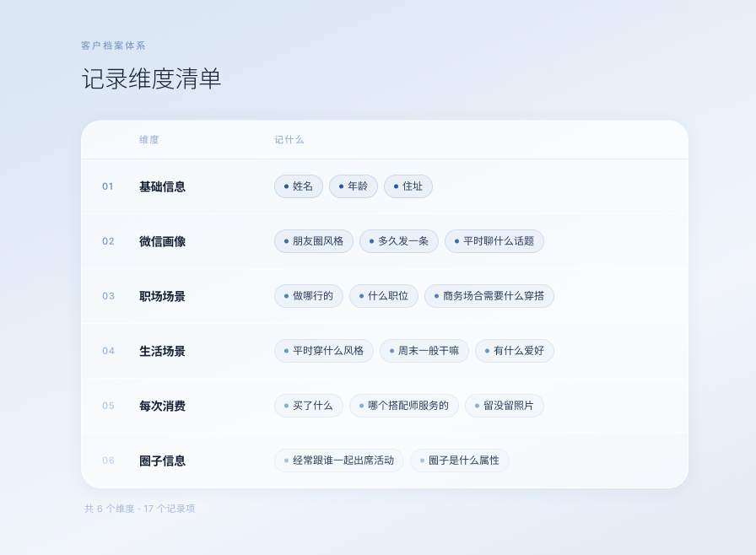
Task: Click the 圈子信息 dimension name
Action: 163,461
